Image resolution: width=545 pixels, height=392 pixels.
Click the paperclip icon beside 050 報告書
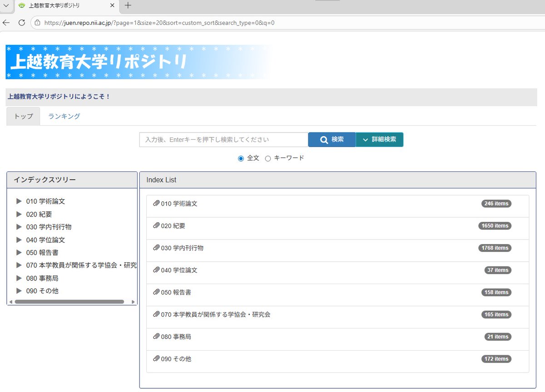tap(157, 293)
